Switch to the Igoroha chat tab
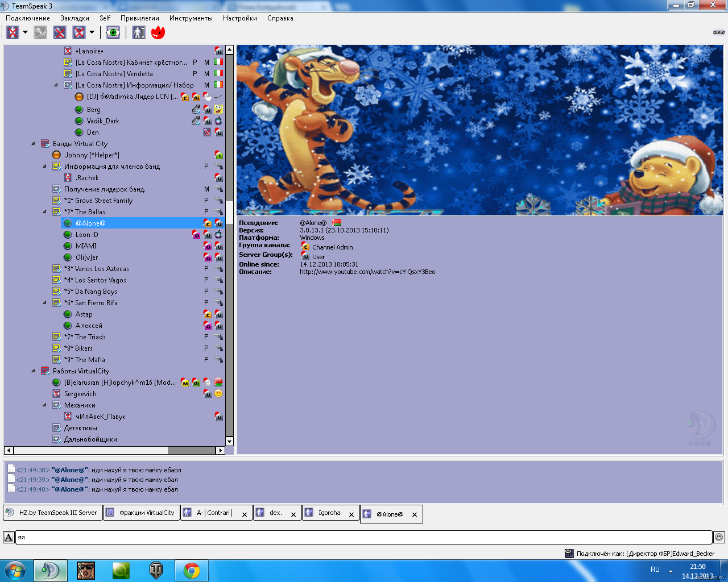The height and width of the screenshot is (582, 728). tap(331, 513)
